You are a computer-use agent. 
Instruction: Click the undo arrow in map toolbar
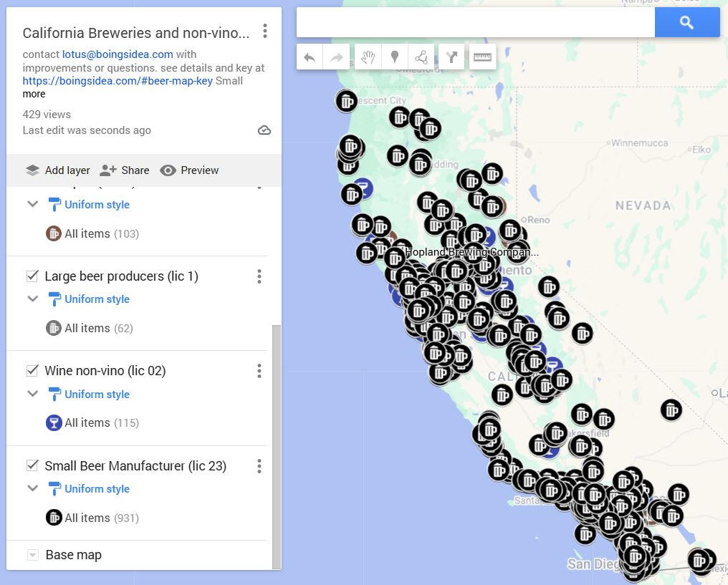click(310, 57)
